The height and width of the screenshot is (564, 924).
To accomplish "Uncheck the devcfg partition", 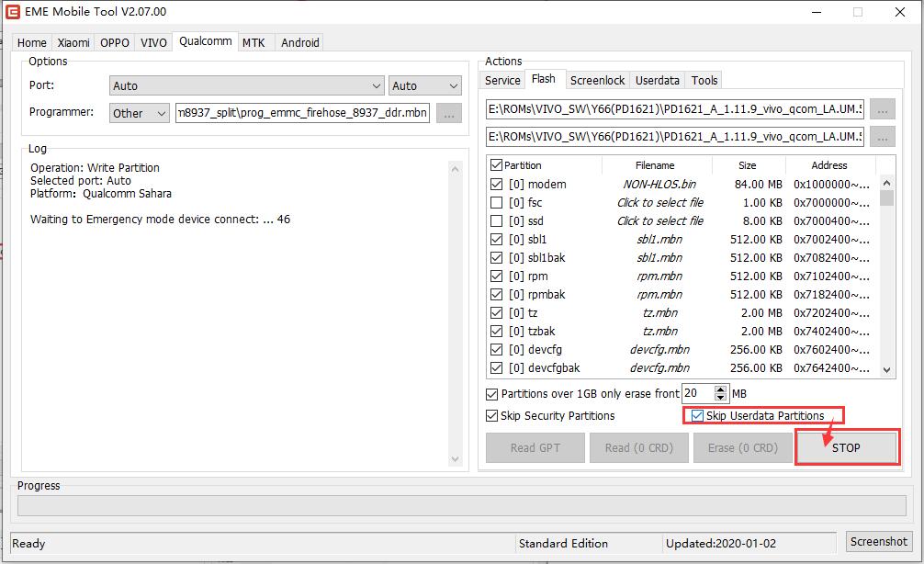I will point(497,349).
